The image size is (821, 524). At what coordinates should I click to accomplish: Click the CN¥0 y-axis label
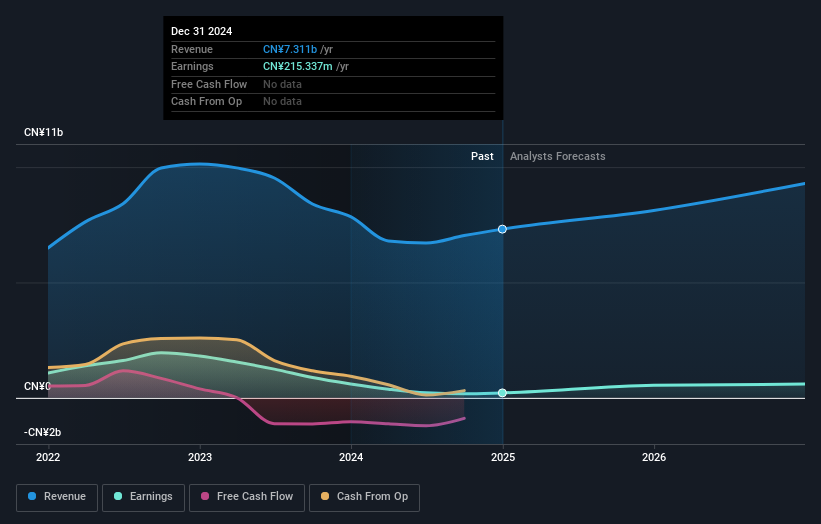(x=37, y=386)
